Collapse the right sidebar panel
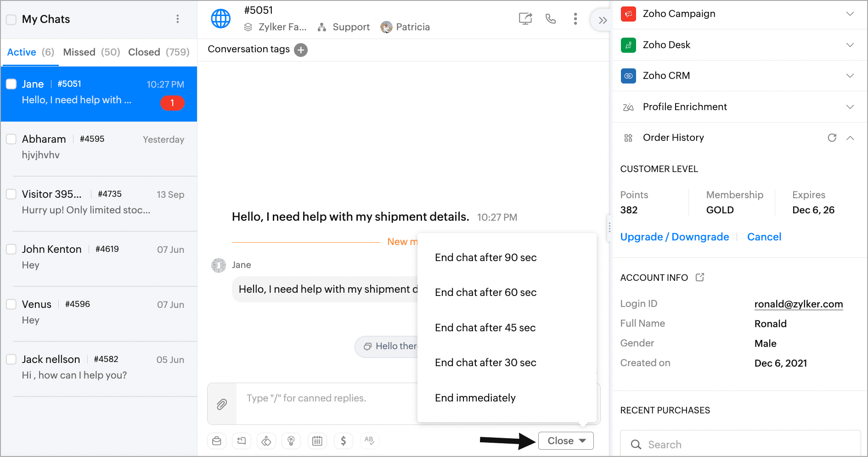The image size is (868, 457). point(603,20)
